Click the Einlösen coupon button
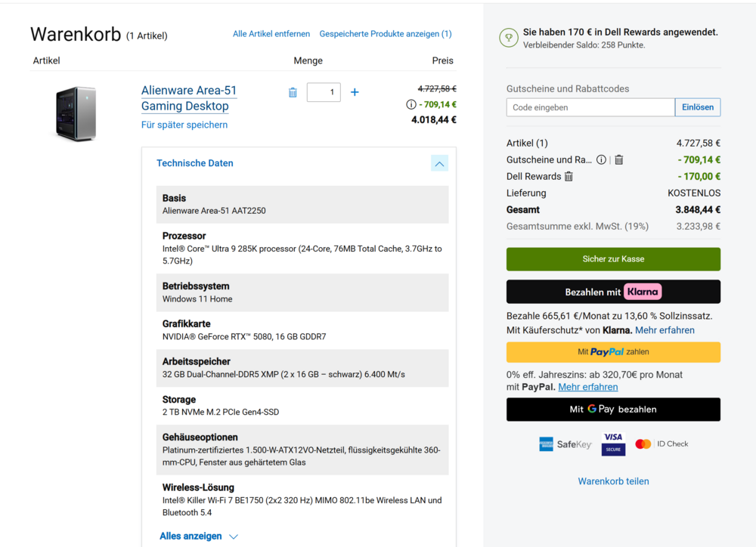The height and width of the screenshot is (547, 756). (697, 107)
